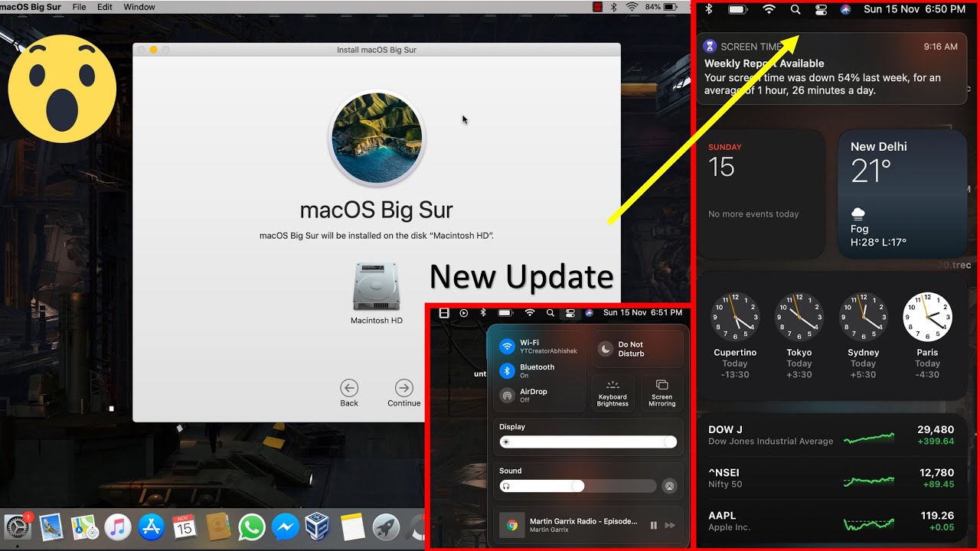Open Screen Mirroring options

[662, 393]
